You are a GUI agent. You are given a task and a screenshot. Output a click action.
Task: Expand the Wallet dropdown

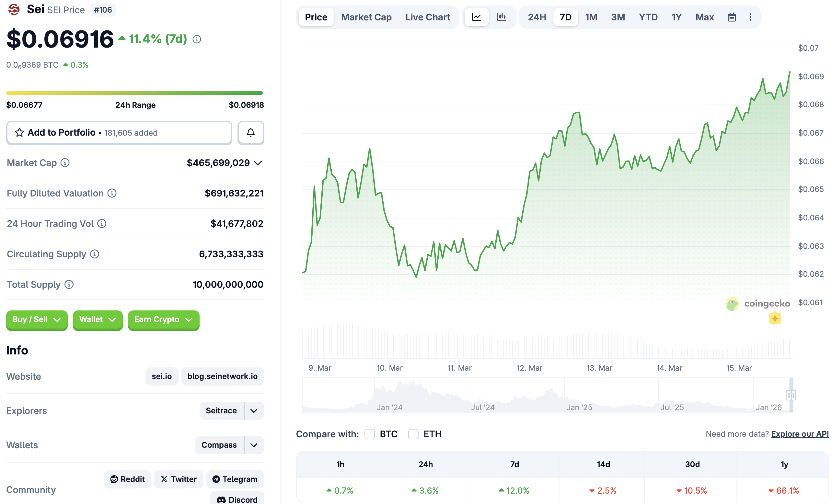(98, 319)
